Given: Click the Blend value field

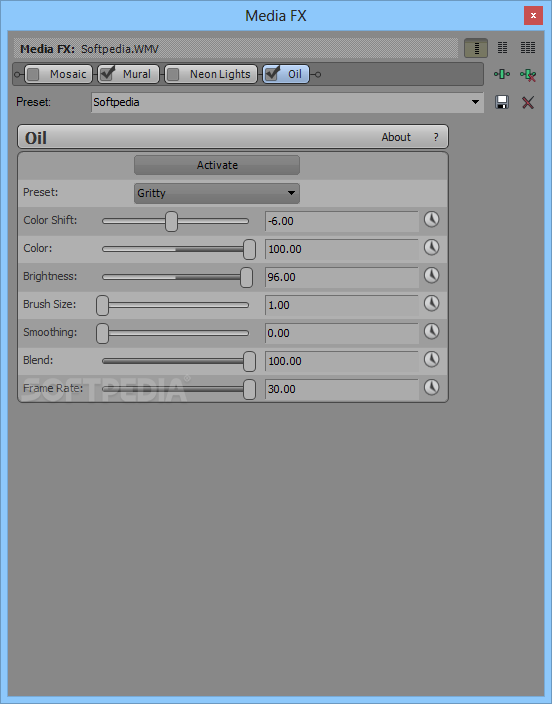Looking at the screenshot, I should 342,361.
